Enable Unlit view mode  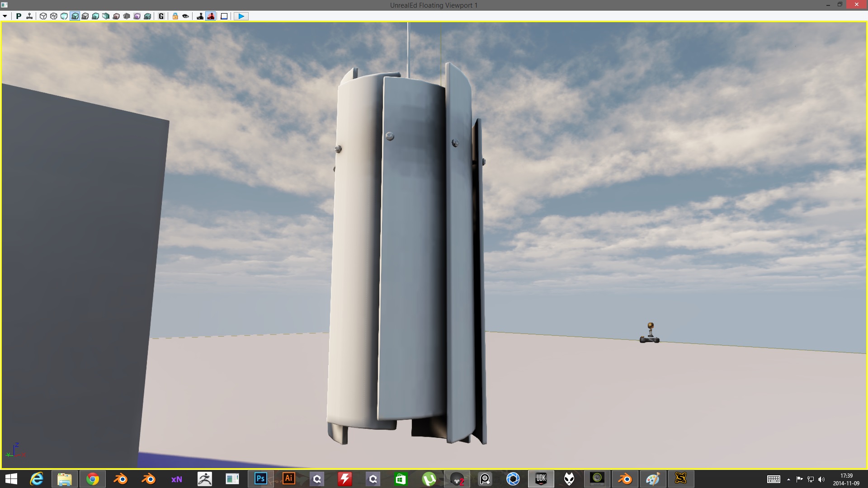click(65, 16)
